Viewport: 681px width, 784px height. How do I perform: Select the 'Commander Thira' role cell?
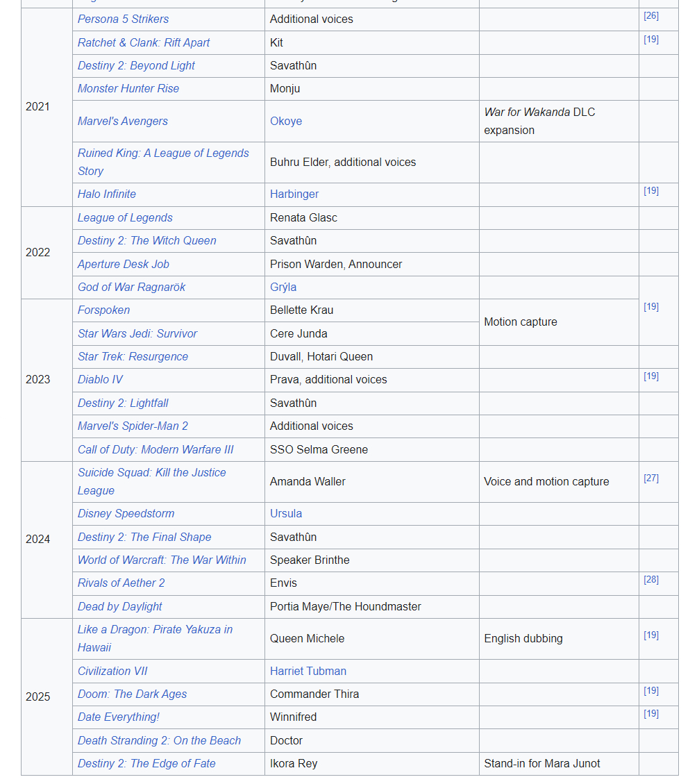(371, 694)
